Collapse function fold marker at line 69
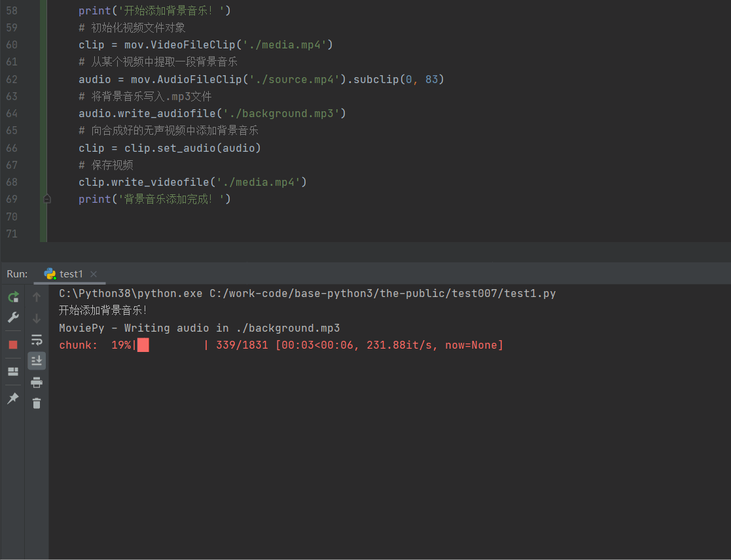Viewport: 731px width, 560px height. (x=47, y=200)
